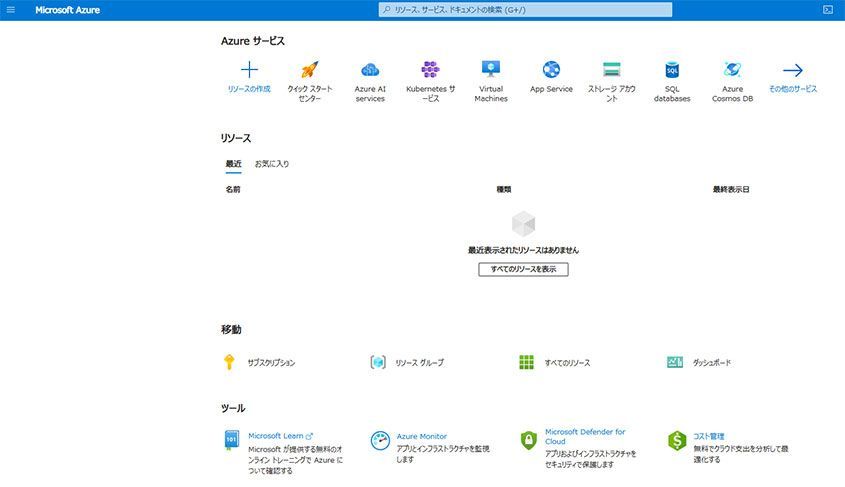Open Azure Cosmos DB icon

(732, 70)
